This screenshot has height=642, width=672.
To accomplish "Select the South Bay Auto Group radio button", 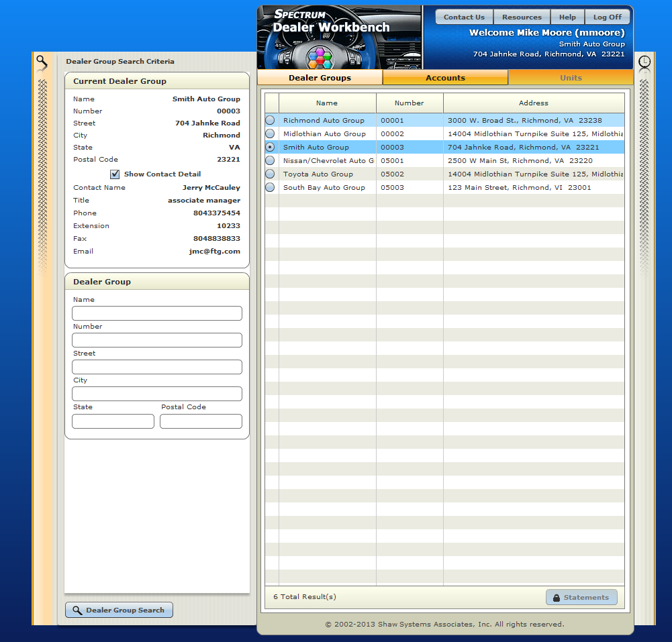I will coord(270,187).
